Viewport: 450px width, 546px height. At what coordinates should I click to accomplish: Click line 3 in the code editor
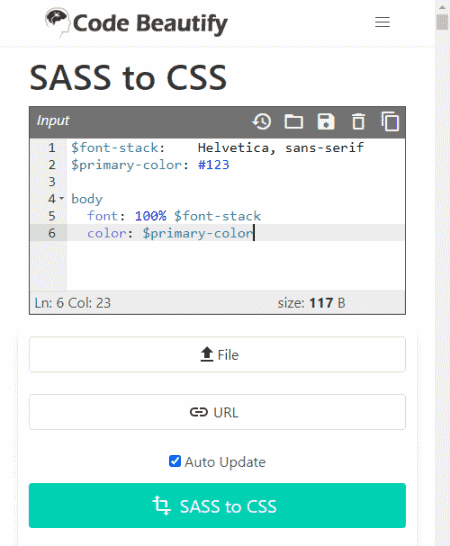click(235, 181)
